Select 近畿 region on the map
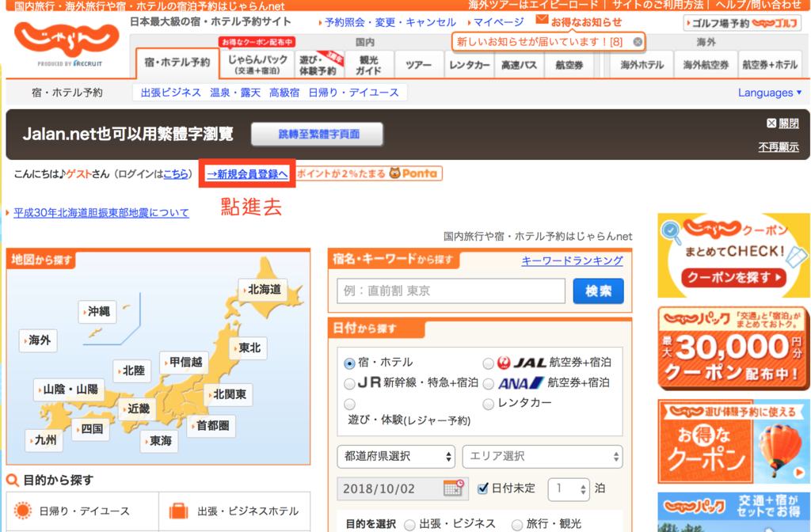 [x=137, y=409]
